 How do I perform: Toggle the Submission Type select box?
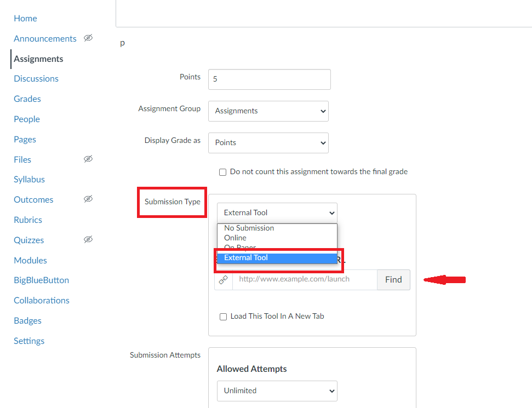277,213
